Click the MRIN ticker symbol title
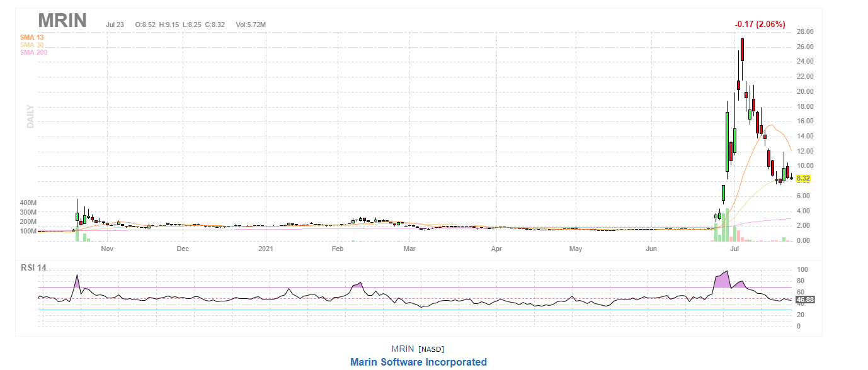The image size is (868, 370). point(62,21)
